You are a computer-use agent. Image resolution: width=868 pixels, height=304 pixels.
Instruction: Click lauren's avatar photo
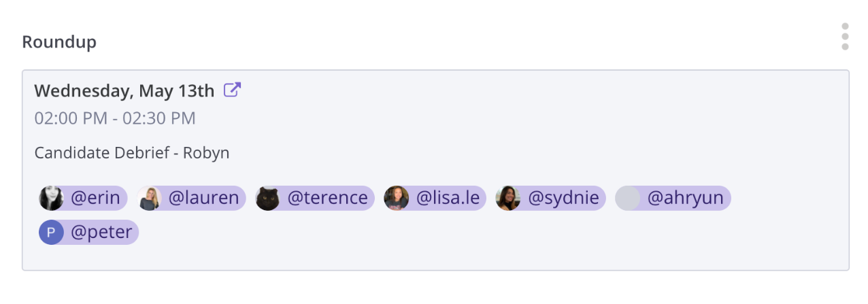[150, 198]
